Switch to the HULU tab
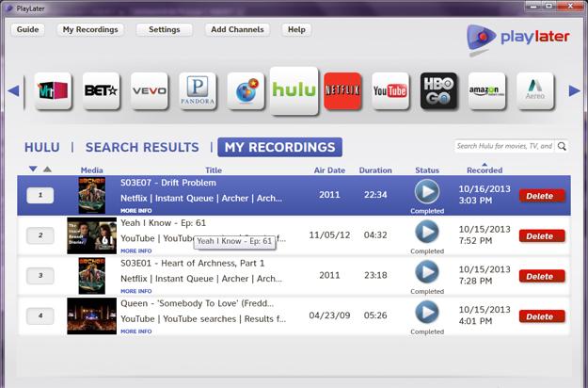 point(42,147)
